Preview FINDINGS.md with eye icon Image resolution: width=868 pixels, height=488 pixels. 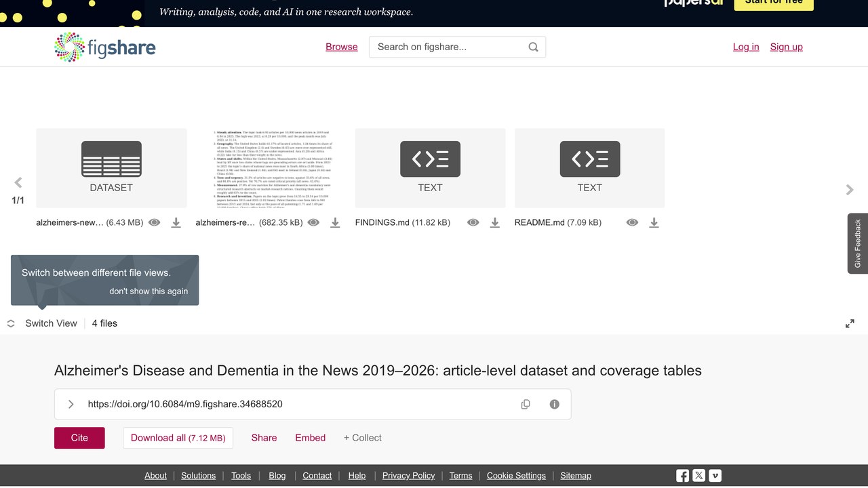click(473, 222)
